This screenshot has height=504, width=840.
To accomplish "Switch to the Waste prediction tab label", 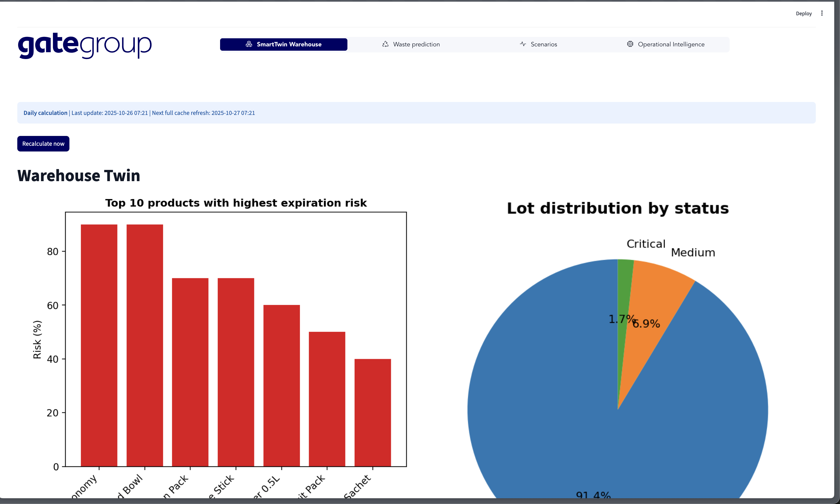I will pos(416,44).
